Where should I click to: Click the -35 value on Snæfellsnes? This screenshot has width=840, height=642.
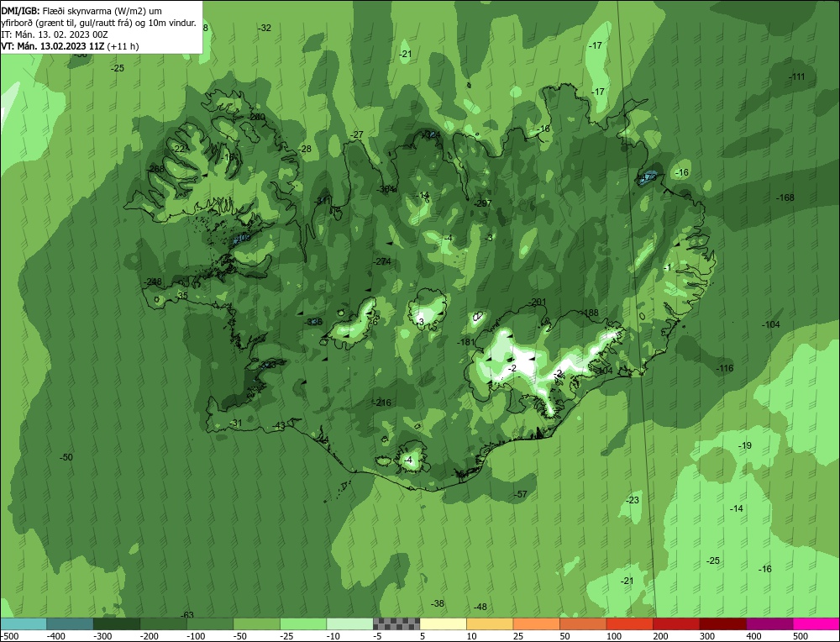coord(181,296)
